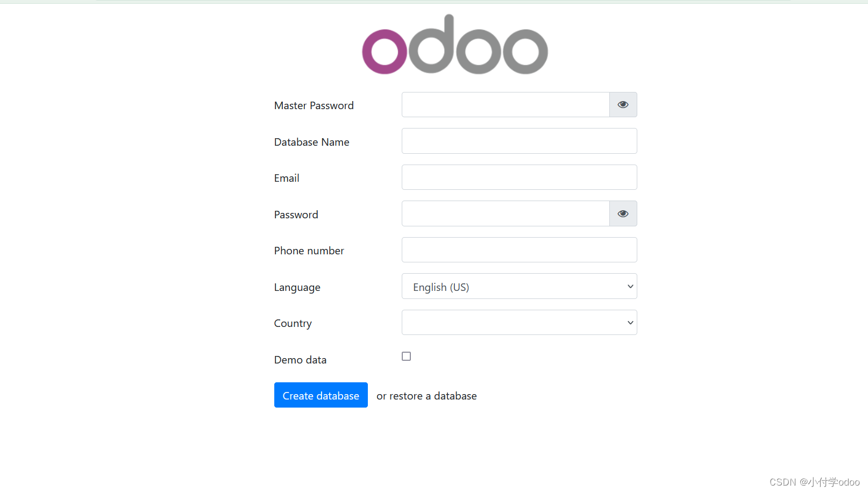Focus the Database Name field
This screenshot has height=492, width=868.
click(518, 140)
